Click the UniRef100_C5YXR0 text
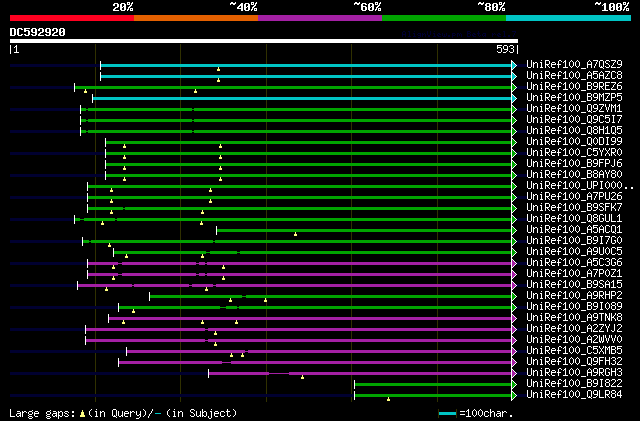This screenshot has width=640, height=421. (574, 153)
